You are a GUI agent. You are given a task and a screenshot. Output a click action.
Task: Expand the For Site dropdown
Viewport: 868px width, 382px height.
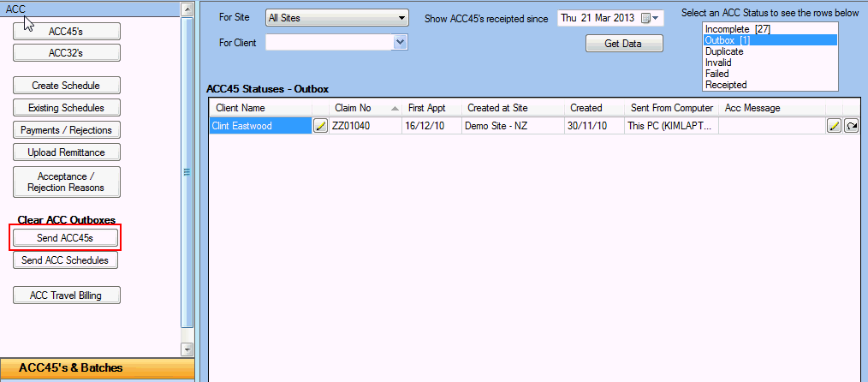[x=401, y=18]
